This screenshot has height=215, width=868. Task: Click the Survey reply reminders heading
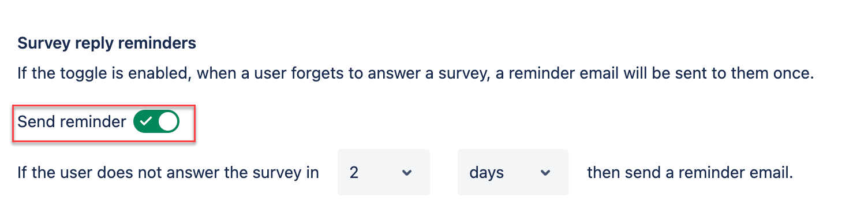(x=107, y=43)
